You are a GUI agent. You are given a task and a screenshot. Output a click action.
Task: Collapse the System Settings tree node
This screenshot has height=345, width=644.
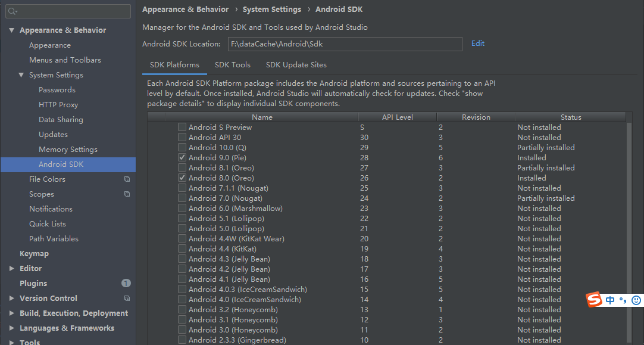[x=21, y=75]
